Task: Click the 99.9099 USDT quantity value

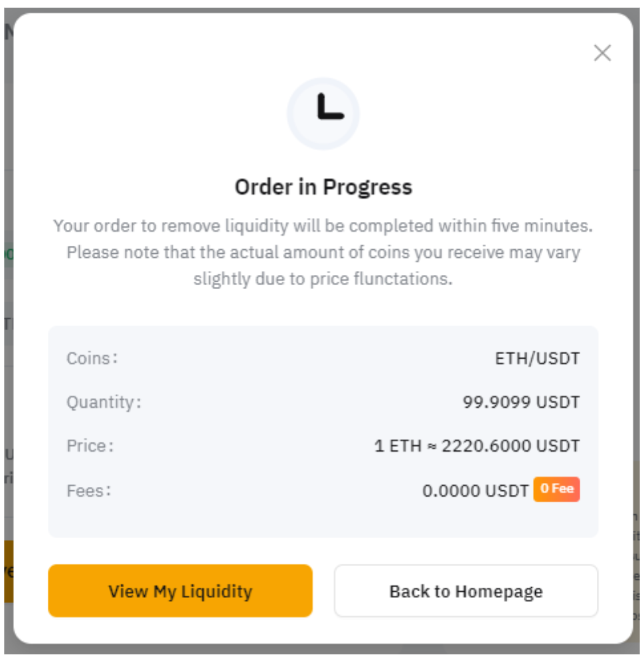Action: pos(521,403)
